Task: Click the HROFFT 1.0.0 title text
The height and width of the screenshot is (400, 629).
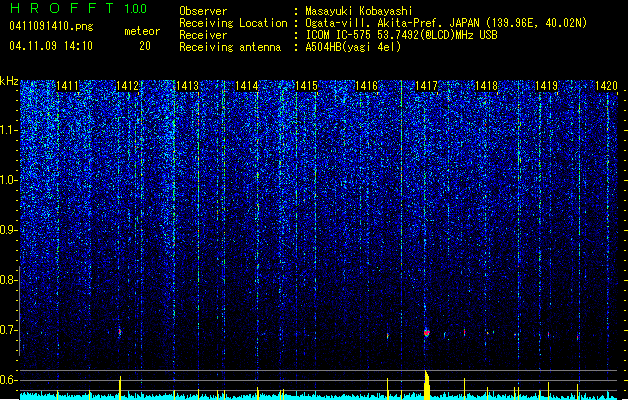Action: click(79, 8)
